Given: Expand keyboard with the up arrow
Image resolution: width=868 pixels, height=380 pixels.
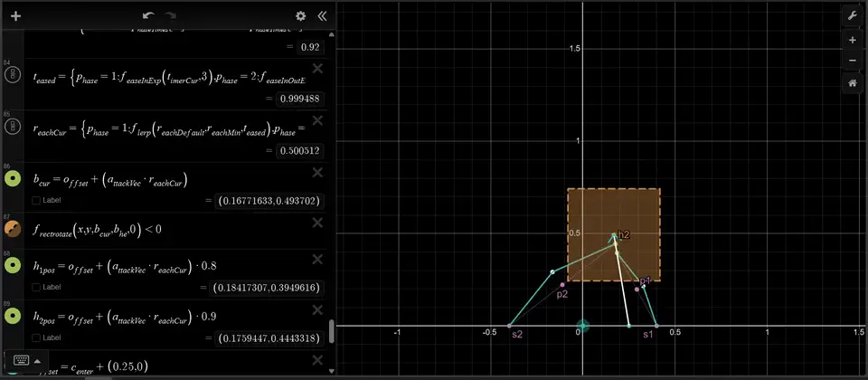Looking at the screenshot, I should [x=37, y=361].
